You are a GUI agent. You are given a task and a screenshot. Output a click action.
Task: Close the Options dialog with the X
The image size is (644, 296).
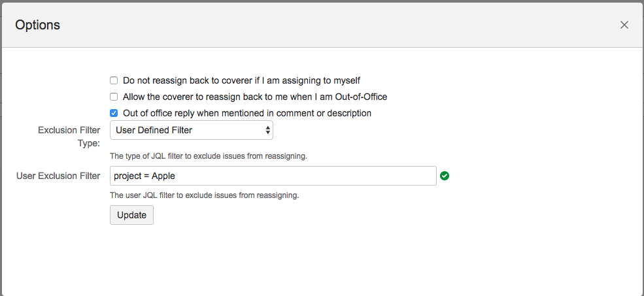pyautogui.click(x=624, y=25)
